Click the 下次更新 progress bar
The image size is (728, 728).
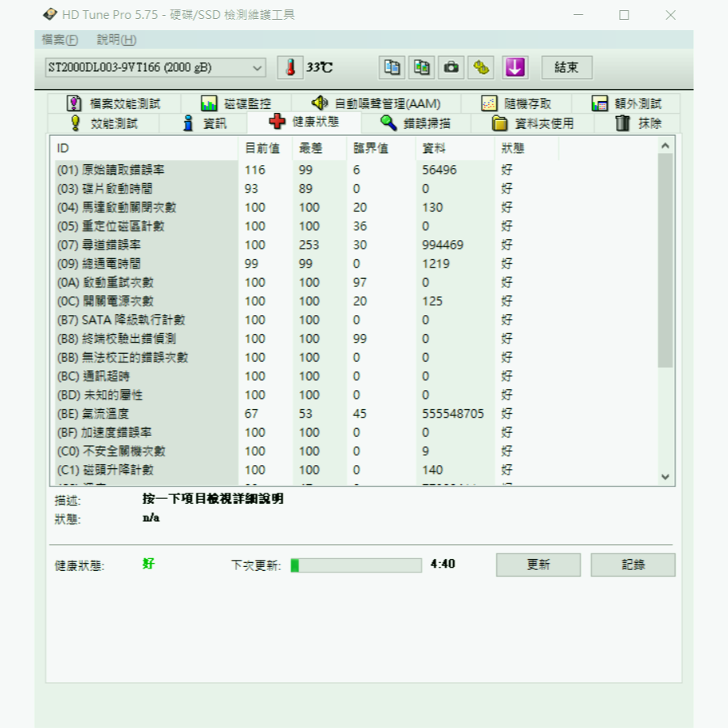coord(356,565)
